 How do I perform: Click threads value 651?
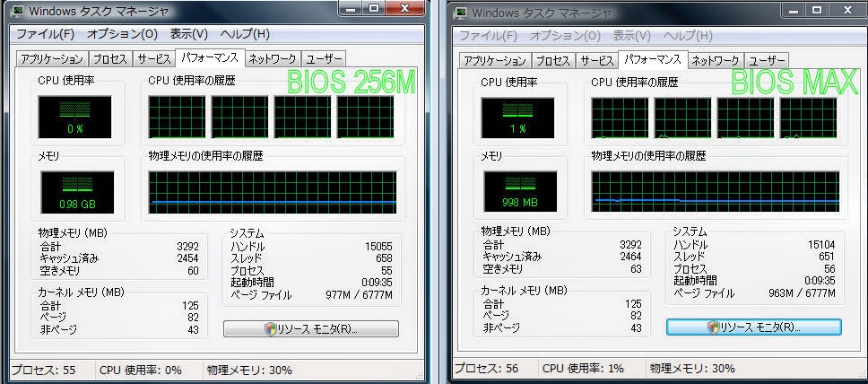coord(827,257)
